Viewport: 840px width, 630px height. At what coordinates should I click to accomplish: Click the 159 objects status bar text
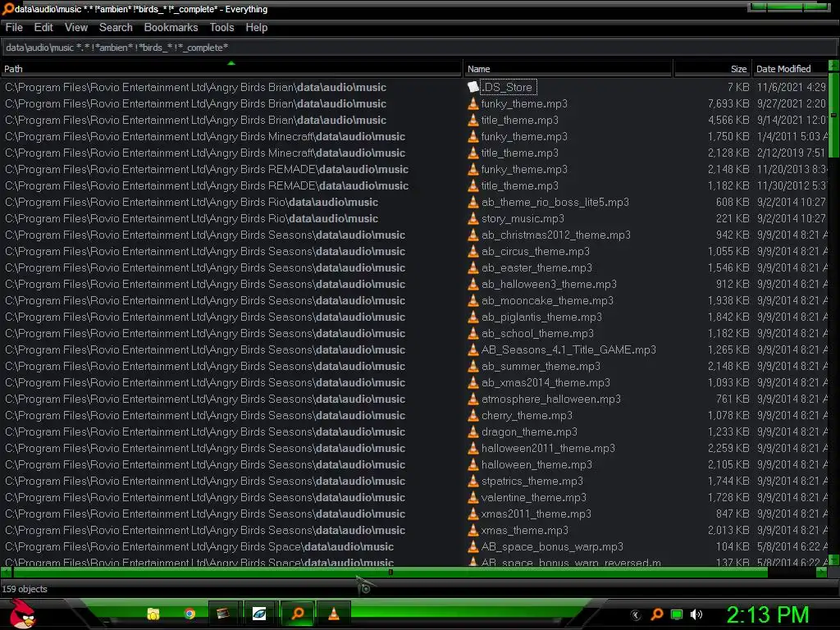25,589
